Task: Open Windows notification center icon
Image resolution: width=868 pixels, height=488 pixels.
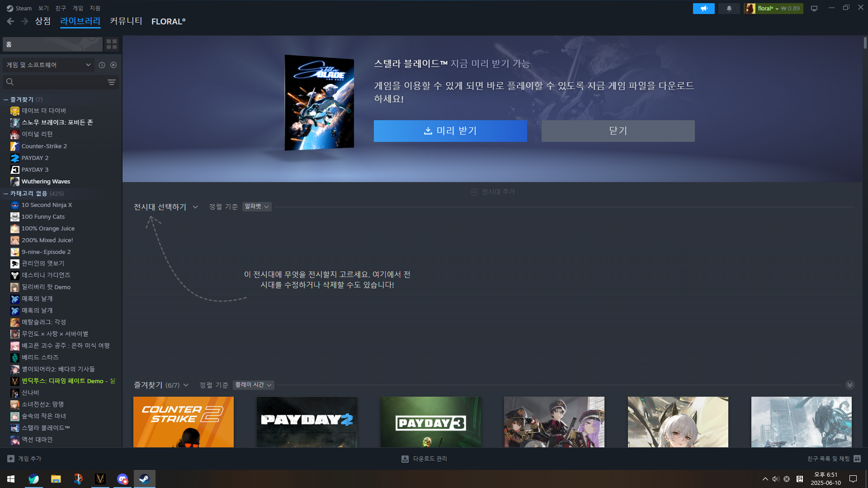Action: point(853,479)
